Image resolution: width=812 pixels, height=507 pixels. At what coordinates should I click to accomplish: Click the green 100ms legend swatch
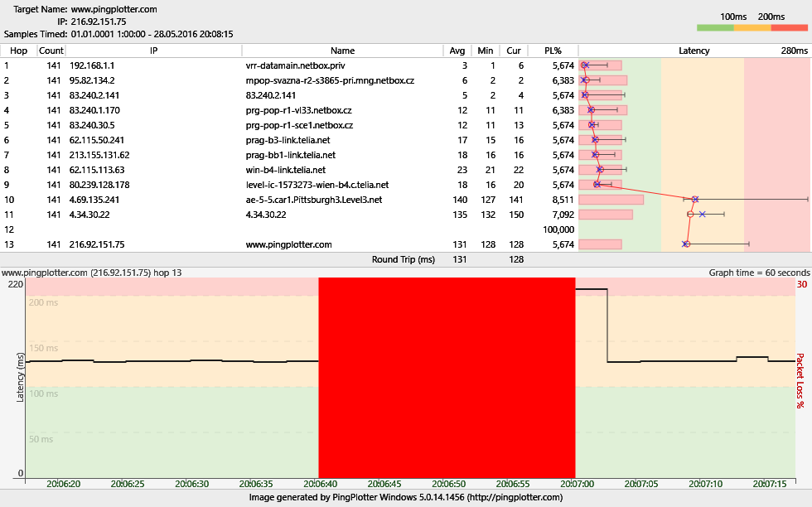pyautogui.click(x=715, y=28)
